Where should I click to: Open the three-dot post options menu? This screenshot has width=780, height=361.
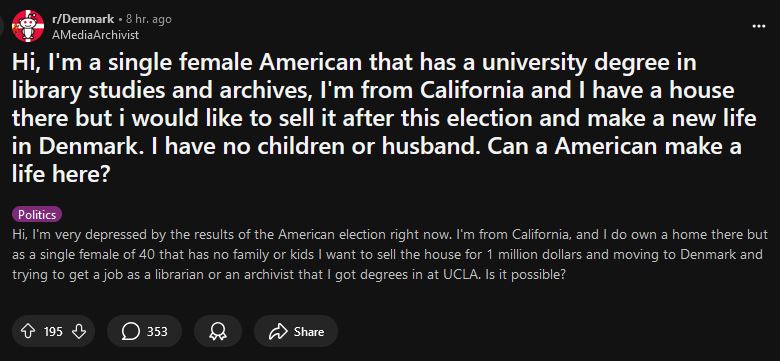click(x=759, y=26)
